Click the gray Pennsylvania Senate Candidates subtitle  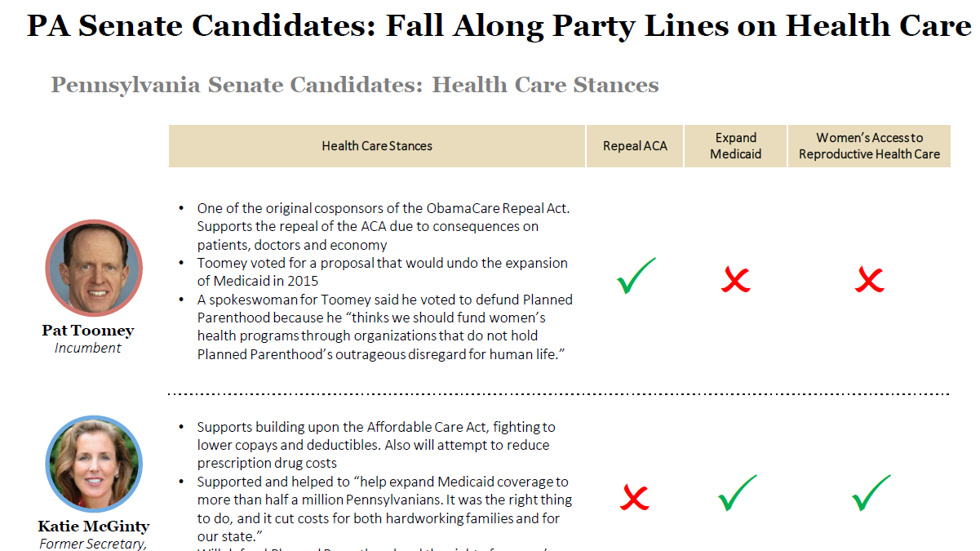coord(354,85)
